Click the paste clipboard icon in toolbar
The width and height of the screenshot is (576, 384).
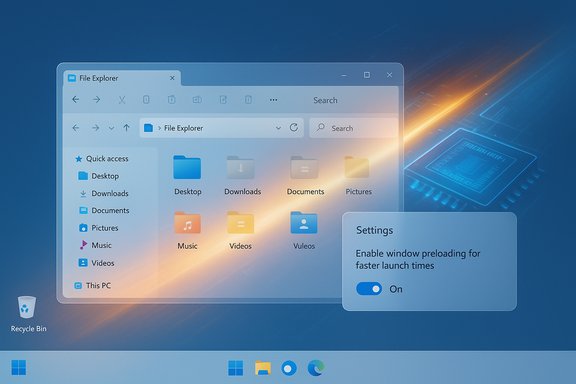click(172, 100)
